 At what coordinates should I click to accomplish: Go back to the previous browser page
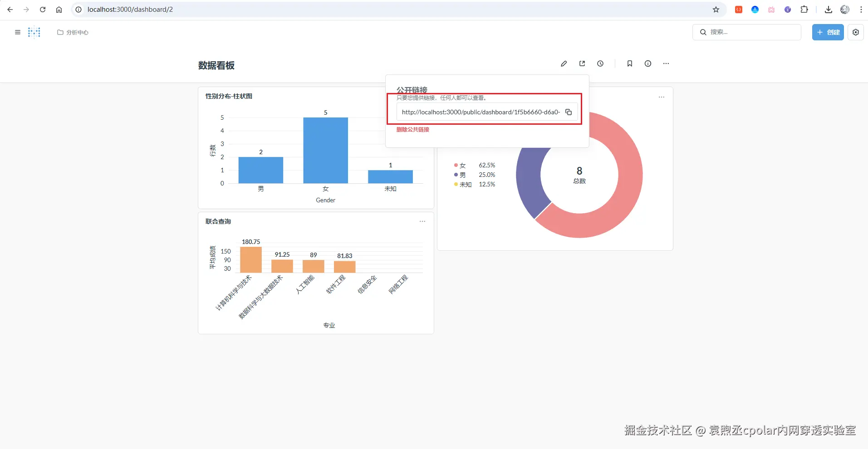pos(10,10)
